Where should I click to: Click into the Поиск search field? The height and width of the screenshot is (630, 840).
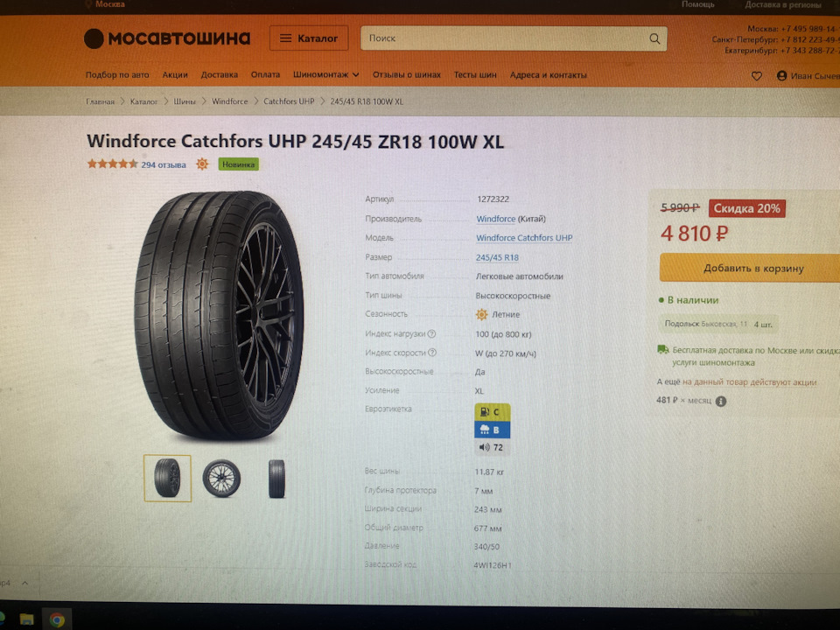tap(504, 38)
